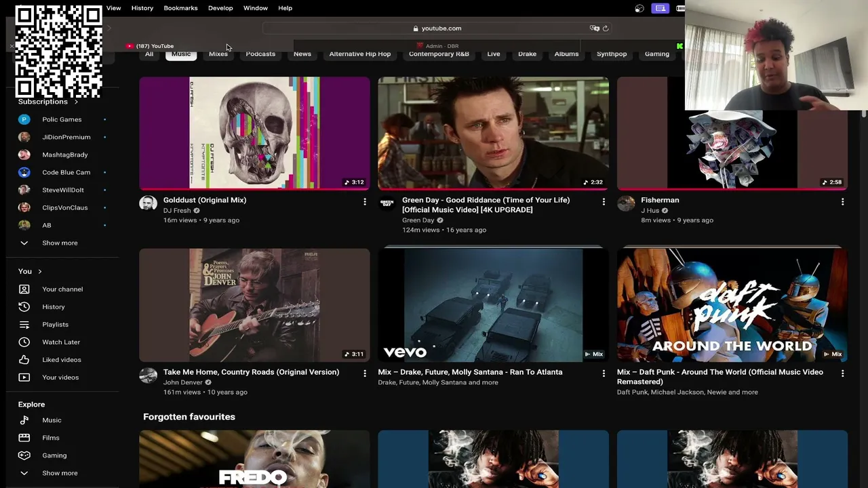The width and height of the screenshot is (868, 488).
Task: Select the Films icon under Explore
Action: 24,438
